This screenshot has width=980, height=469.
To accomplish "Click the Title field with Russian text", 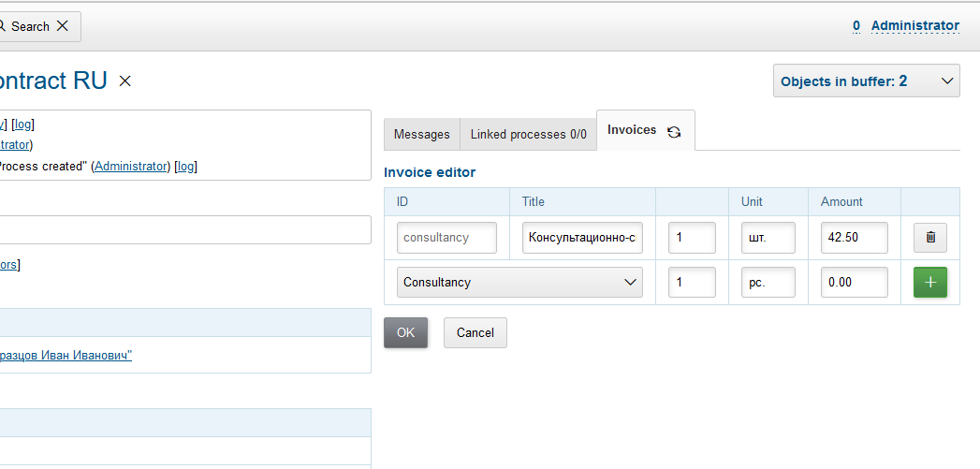I will 582,238.
